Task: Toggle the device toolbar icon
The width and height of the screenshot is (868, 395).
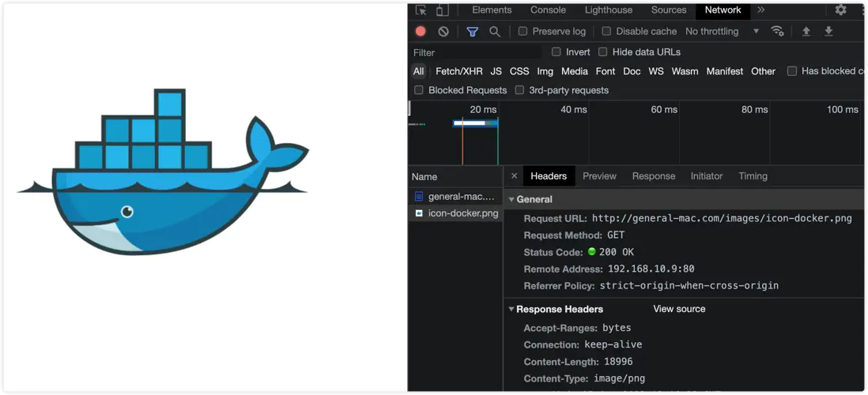Action: [442, 10]
